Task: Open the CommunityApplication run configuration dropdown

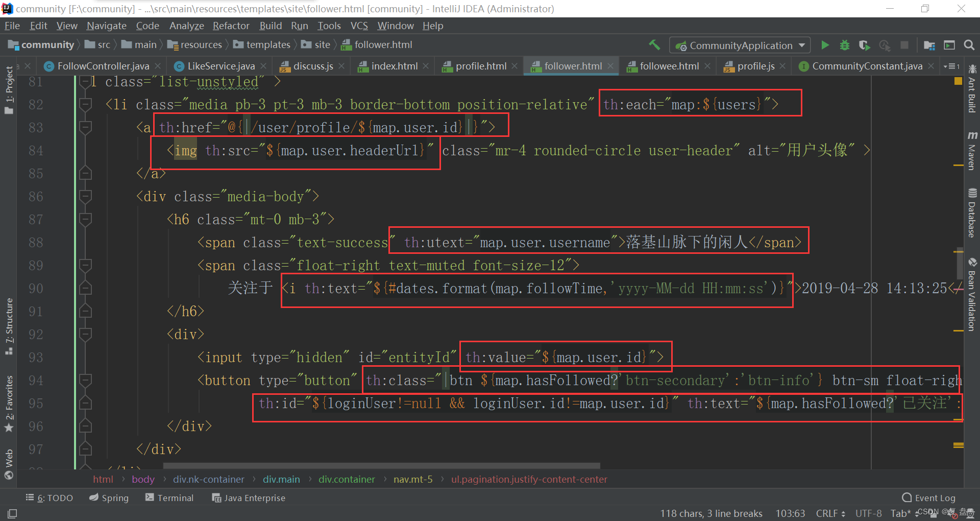Action: (x=740, y=45)
